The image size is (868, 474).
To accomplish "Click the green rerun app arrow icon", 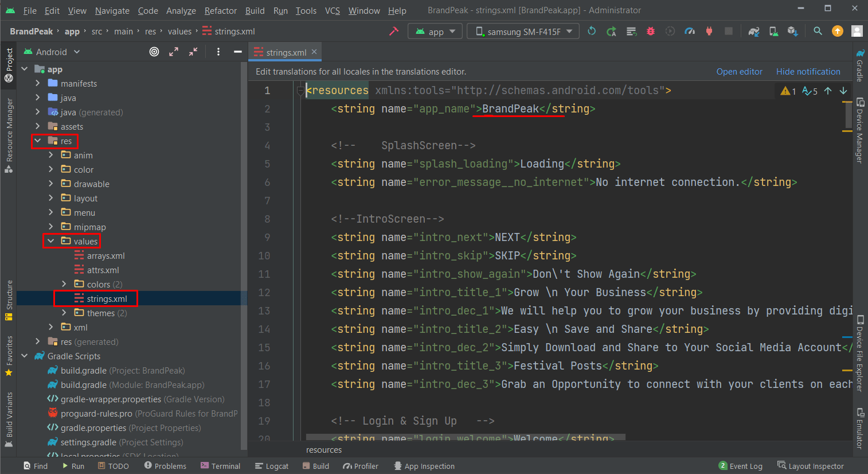I will coord(592,31).
